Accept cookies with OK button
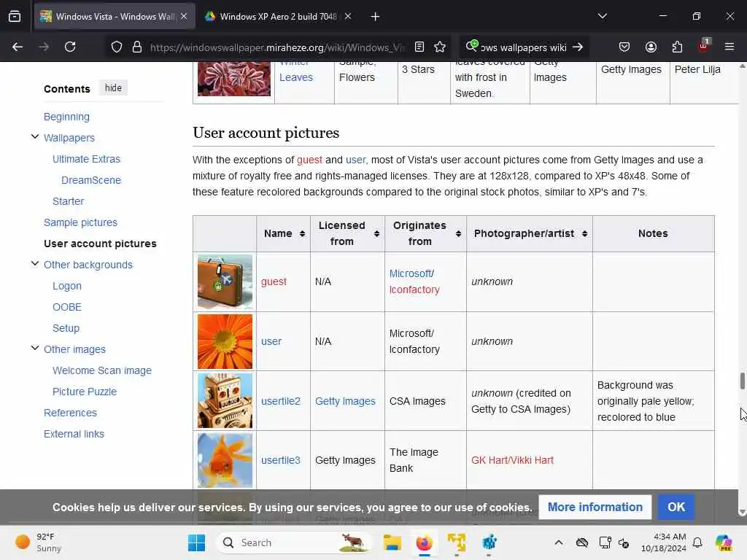The width and height of the screenshot is (747, 560). [676, 507]
